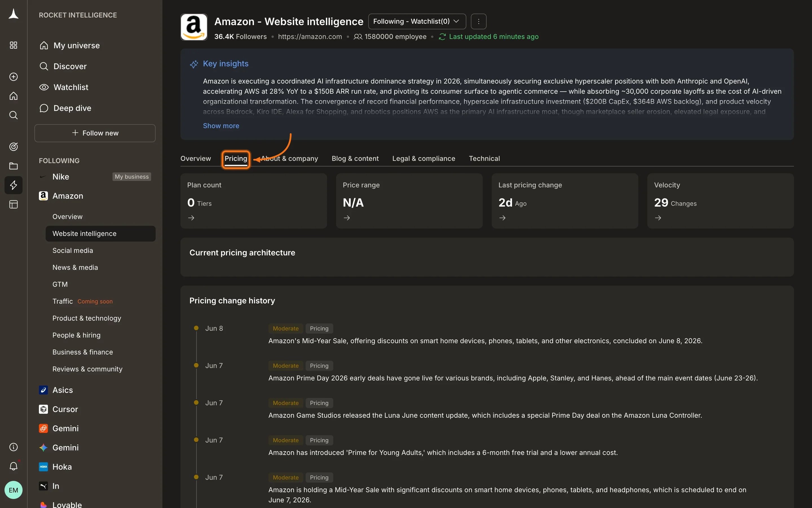Switch to the Overview tab
Viewport: 812px width, 508px height.
(x=196, y=159)
